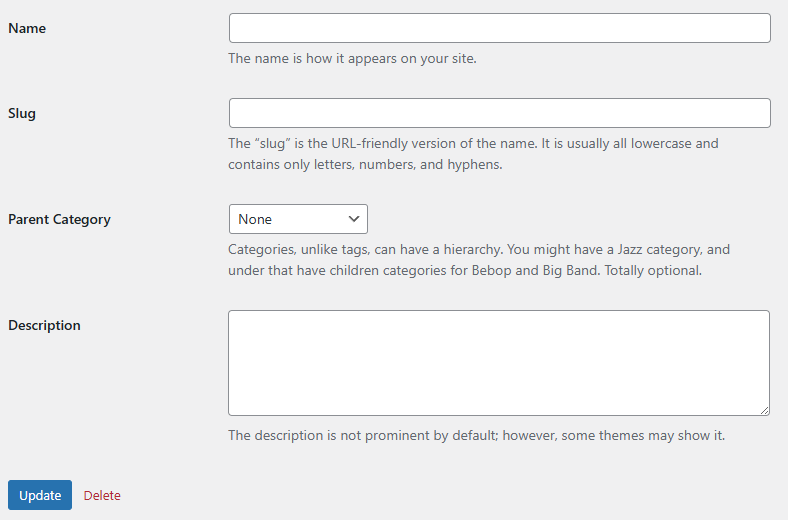Focus the Name text field
Image resolution: width=788 pixels, height=520 pixels.
499,28
